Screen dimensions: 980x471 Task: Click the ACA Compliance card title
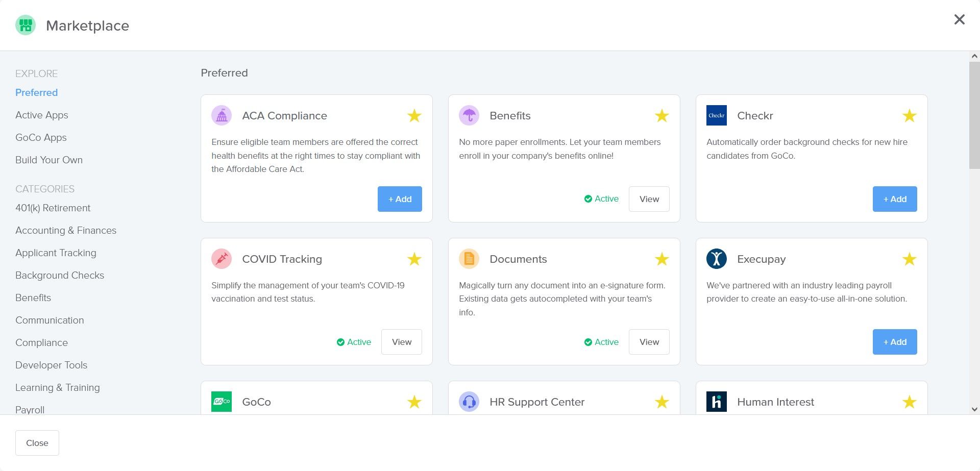285,116
